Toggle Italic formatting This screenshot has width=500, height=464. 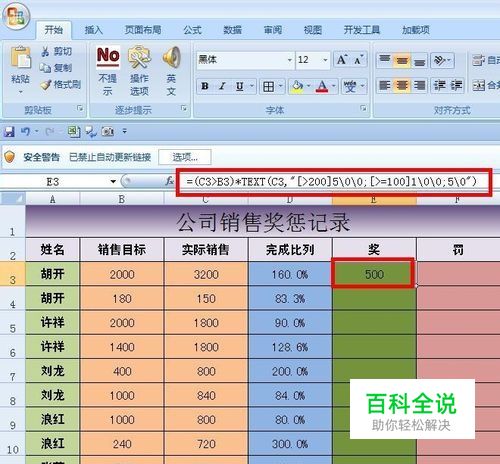coord(222,86)
